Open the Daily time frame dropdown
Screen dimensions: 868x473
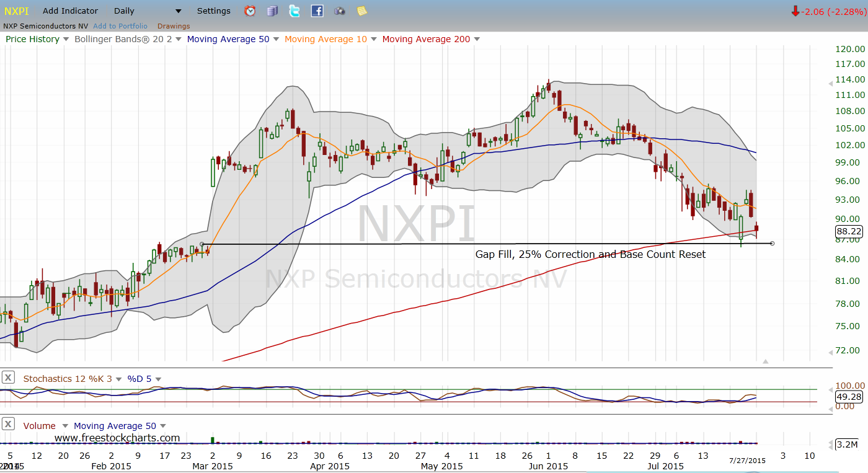point(148,11)
